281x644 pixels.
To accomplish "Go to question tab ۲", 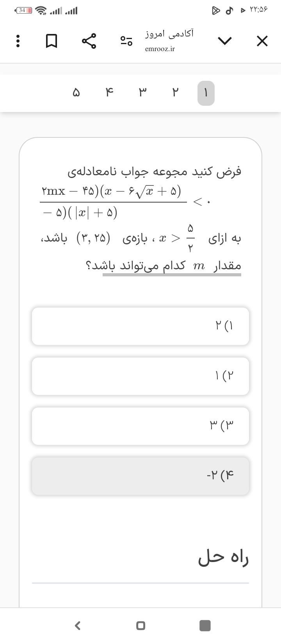I will point(175,93).
